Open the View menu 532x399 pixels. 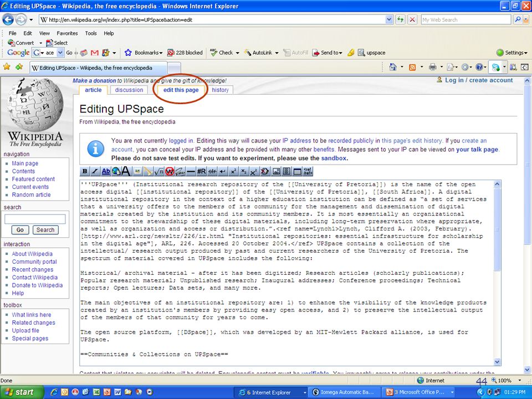(44, 33)
